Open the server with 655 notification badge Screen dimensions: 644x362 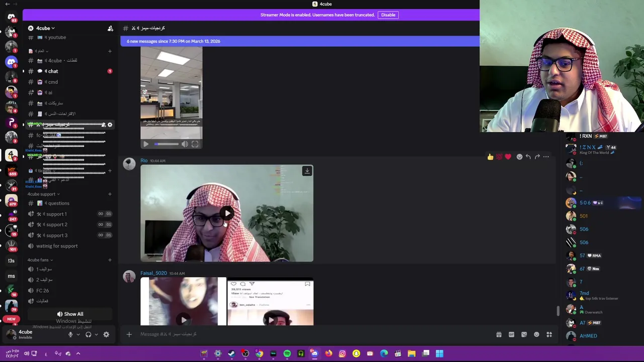point(11,169)
